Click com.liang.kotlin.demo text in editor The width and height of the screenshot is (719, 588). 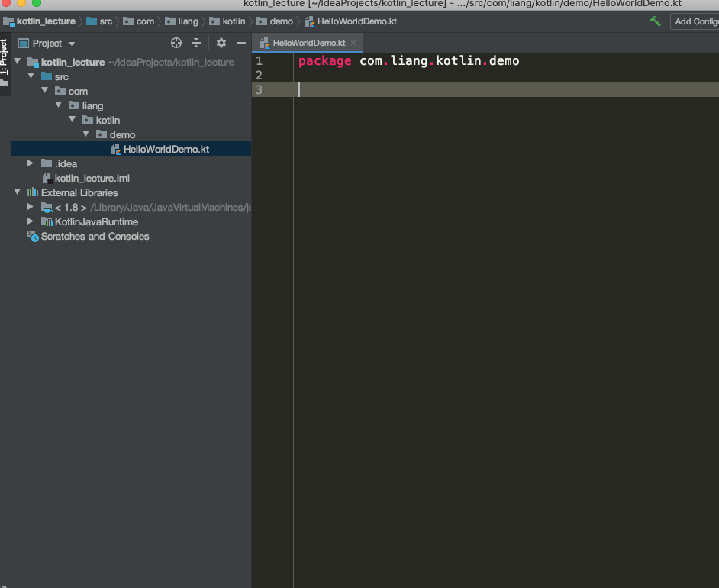440,60
